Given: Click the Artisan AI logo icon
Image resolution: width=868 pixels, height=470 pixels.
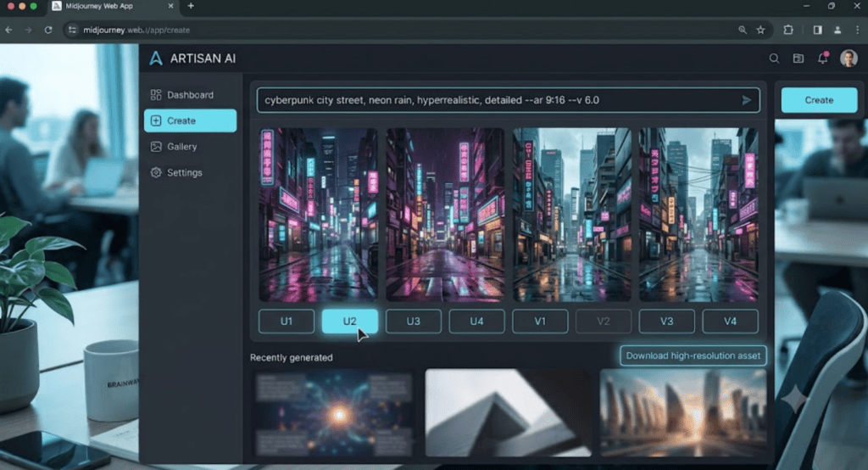Looking at the screenshot, I should (x=156, y=59).
